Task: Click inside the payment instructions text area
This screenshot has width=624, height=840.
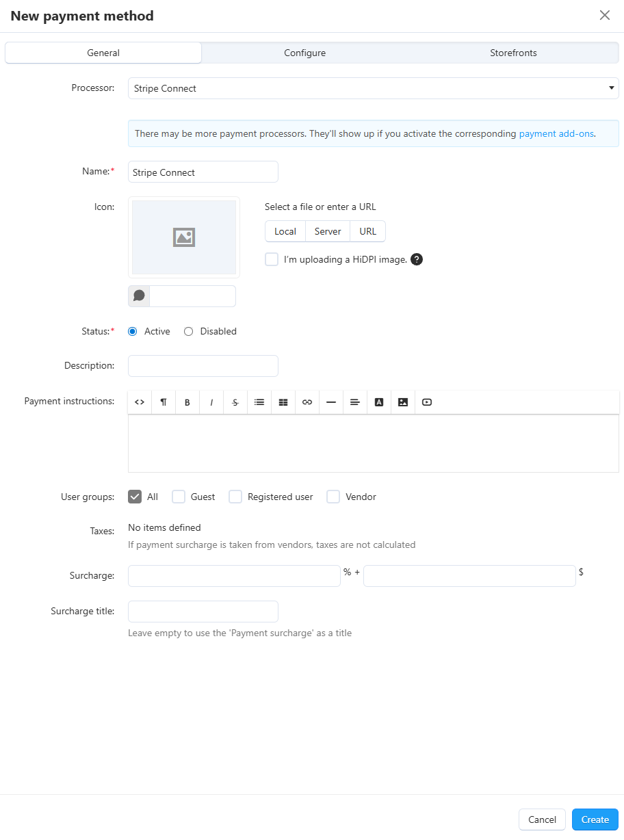Action: 374,443
